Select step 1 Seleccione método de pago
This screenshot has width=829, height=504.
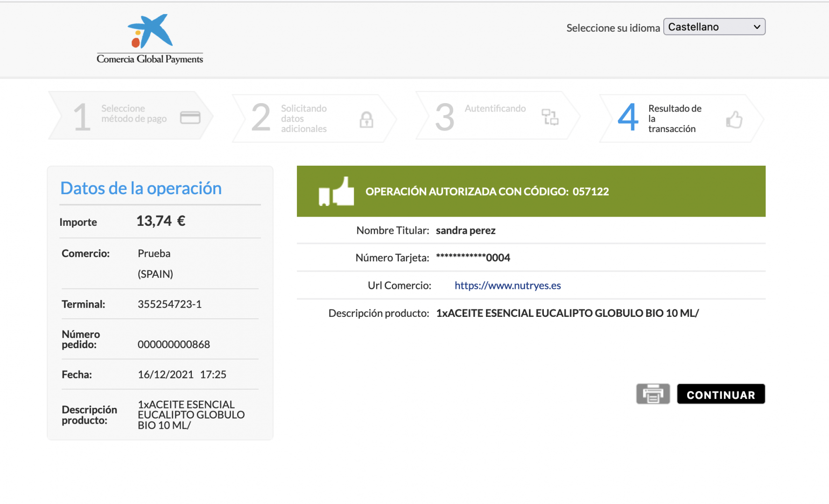click(131, 116)
